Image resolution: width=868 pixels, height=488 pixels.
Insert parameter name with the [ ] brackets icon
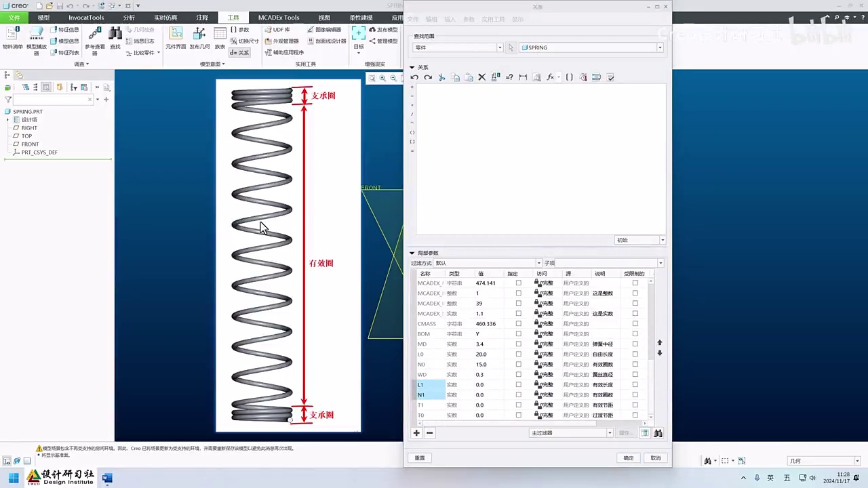click(570, 77)
